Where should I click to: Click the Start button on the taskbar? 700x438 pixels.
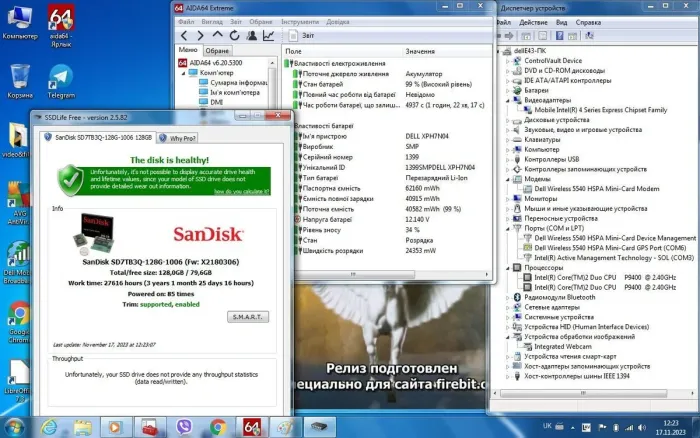[x=14, y=425]
